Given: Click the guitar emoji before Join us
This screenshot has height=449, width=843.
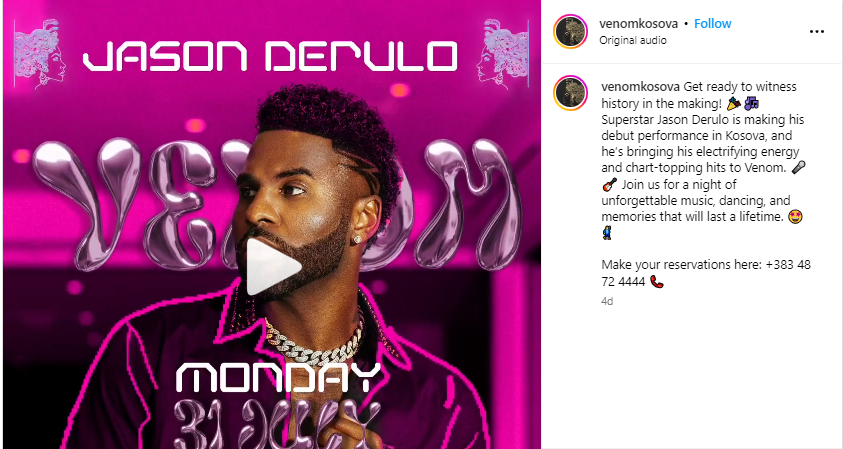Looking at the screenshot, I should 609,185.
